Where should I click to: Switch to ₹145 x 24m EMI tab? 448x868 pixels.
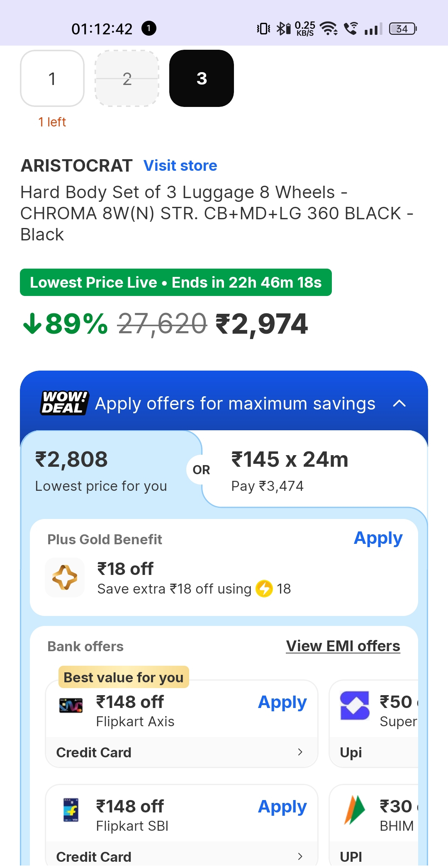pyautogui.click(x=290, y=470)
